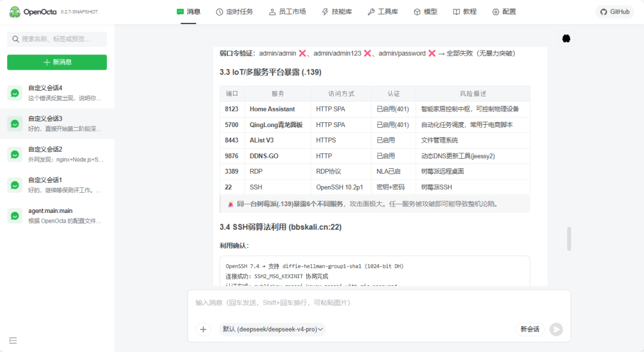The width and height of the screenshot is (644, 352).
Task: Click the wrench icon of 工具库
Action: click(371, 12)
